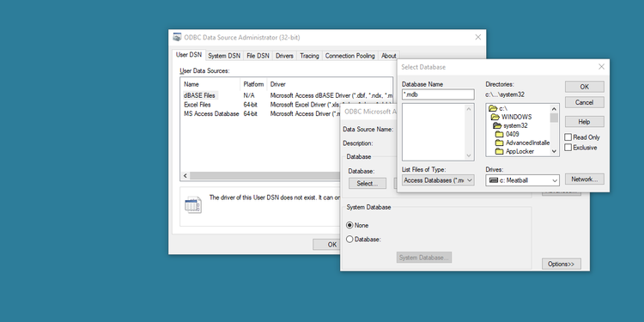Select the MS Access Database data source
The height and width of the screenshot is (322, 644).
click(211, 113)
